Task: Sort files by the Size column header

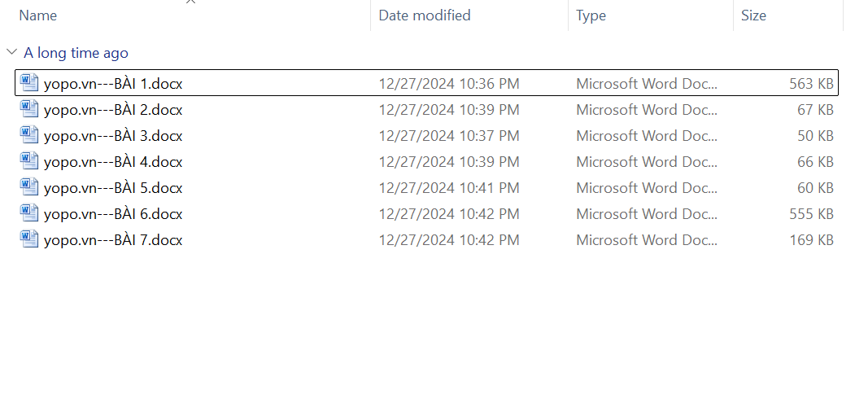Action: click(x=753, y=15)
